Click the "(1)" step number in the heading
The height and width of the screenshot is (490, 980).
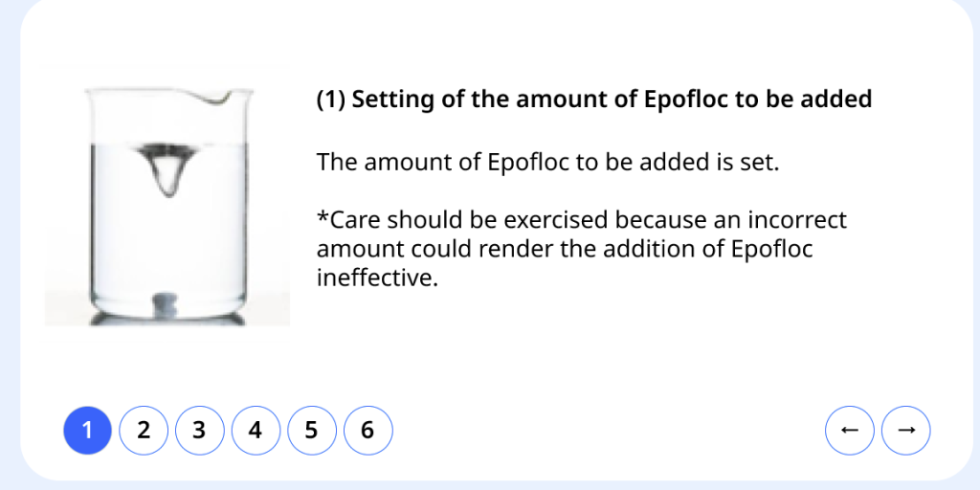click(331, 100)
